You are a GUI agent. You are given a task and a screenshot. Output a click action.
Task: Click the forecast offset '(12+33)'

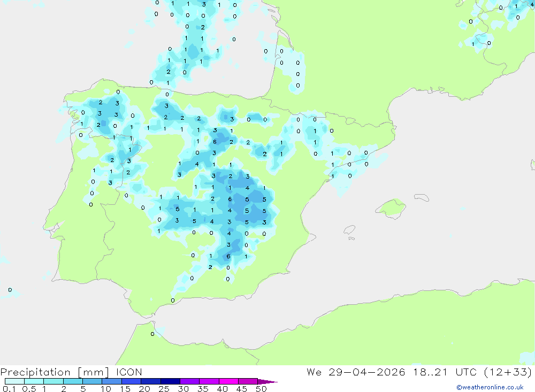click(x=508, y=372)
